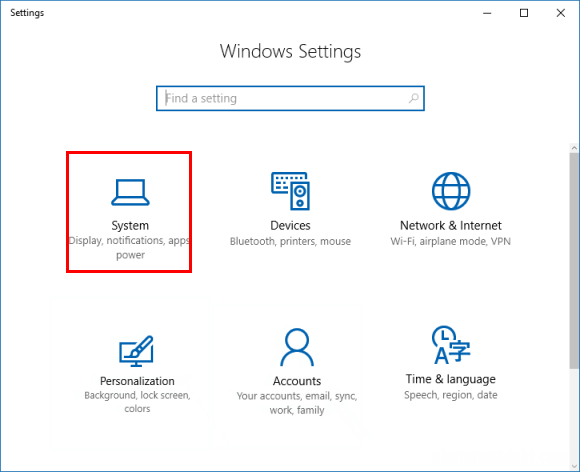Open Time & language via its clock icon
This screenshot has height=472, width=580.
(x=451, y=345)
